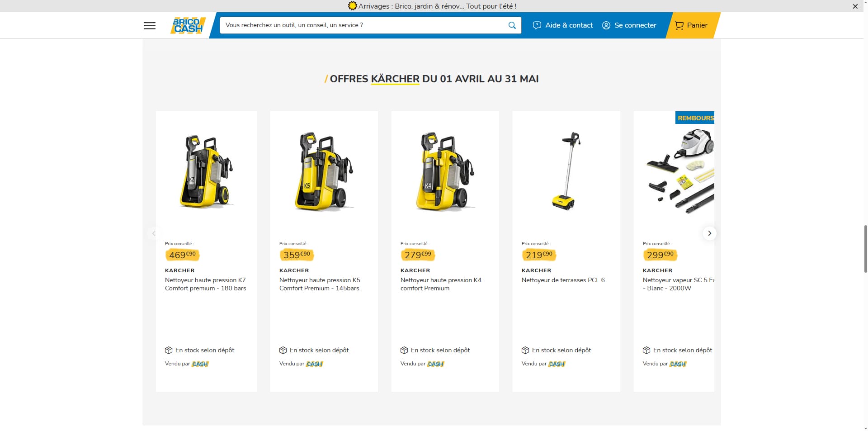Click the 359€90 price tag
The width and height of the screenshot is (868, 431).
coord(297,255)
